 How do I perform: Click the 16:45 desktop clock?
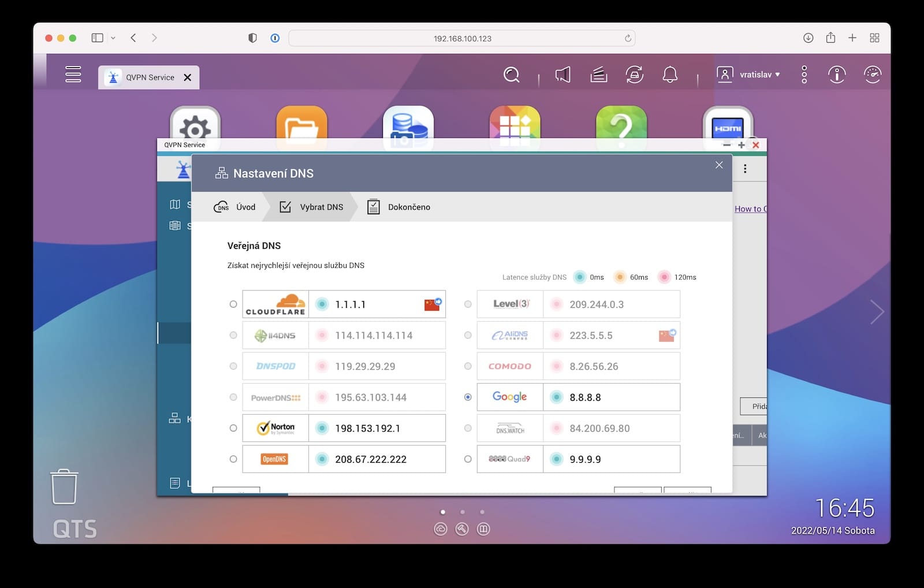click(x=845, y=508)
